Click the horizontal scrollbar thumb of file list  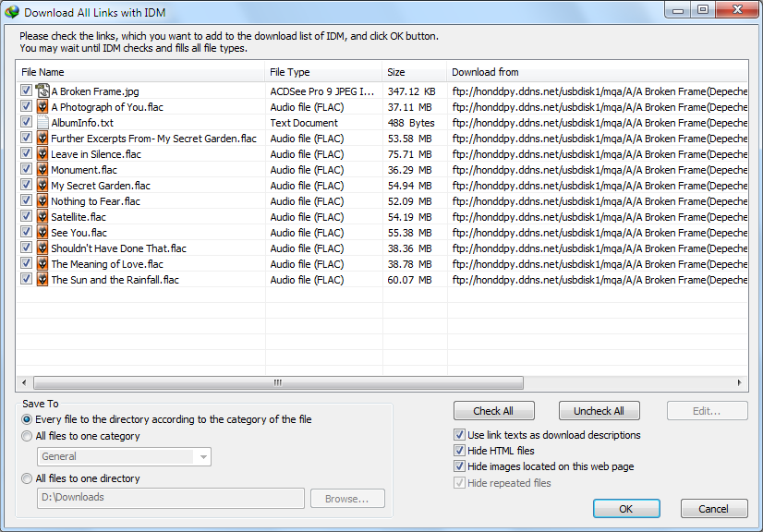click(x=278, y=382)
